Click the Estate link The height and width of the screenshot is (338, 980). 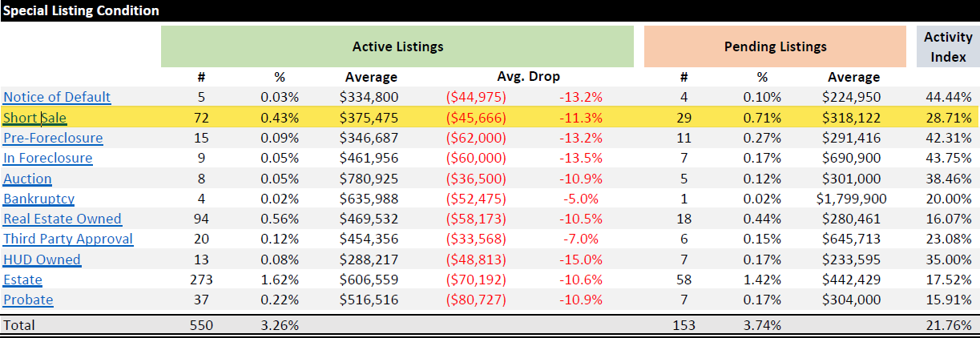pyautogui.click(x=22, y=280)
